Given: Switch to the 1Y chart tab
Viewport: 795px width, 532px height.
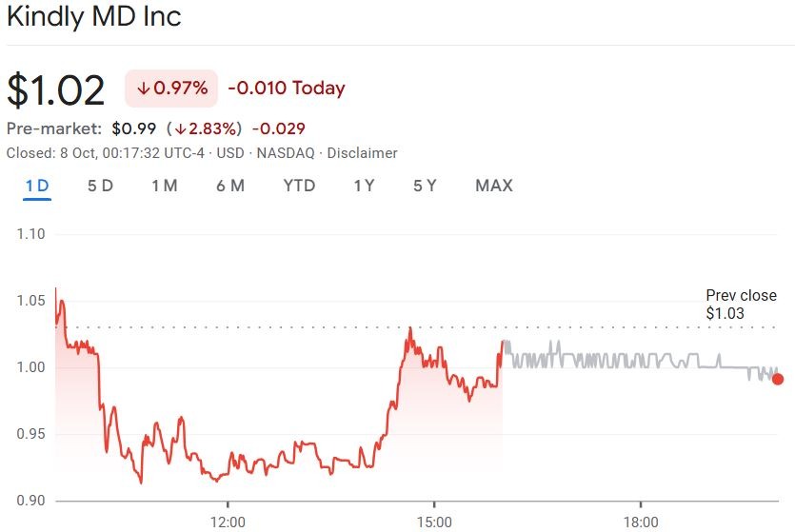Looking at the screenshot, I should click(364, 186).
